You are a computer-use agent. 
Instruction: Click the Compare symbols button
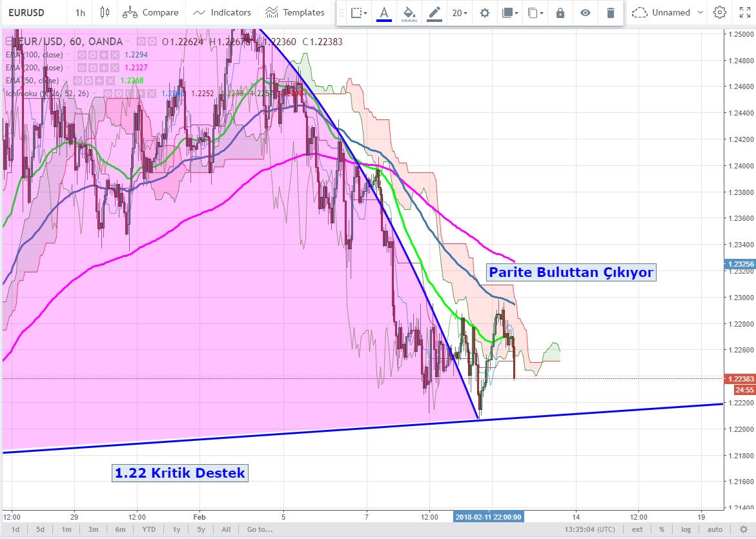coord(150,12)
